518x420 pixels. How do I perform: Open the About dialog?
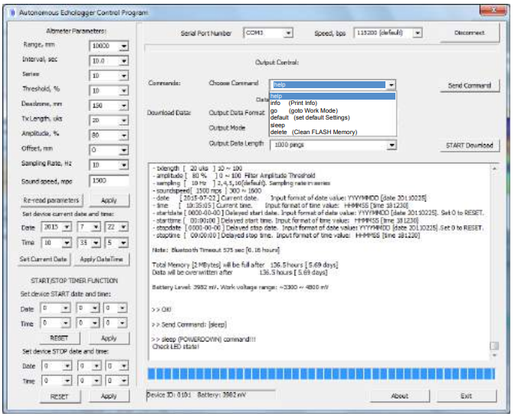[399, 396]
